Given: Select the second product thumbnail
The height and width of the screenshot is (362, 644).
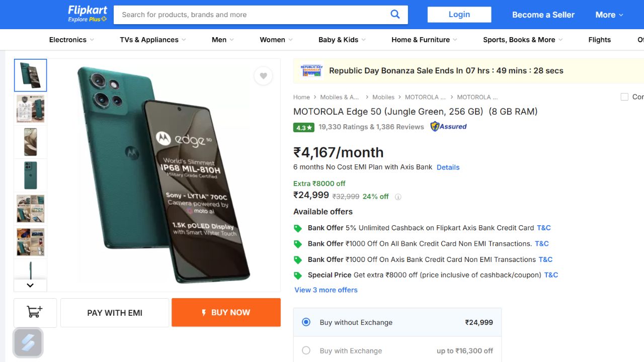Looking at the screenshot, I should [x=30, y=109].
